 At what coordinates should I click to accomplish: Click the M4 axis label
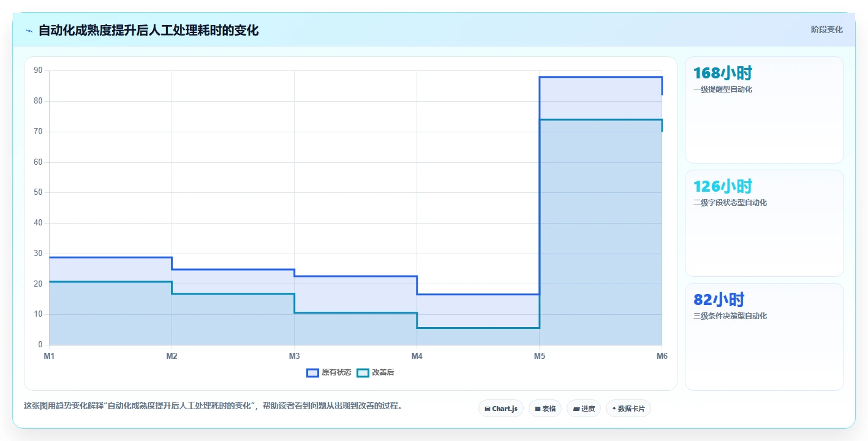point(417,356)
